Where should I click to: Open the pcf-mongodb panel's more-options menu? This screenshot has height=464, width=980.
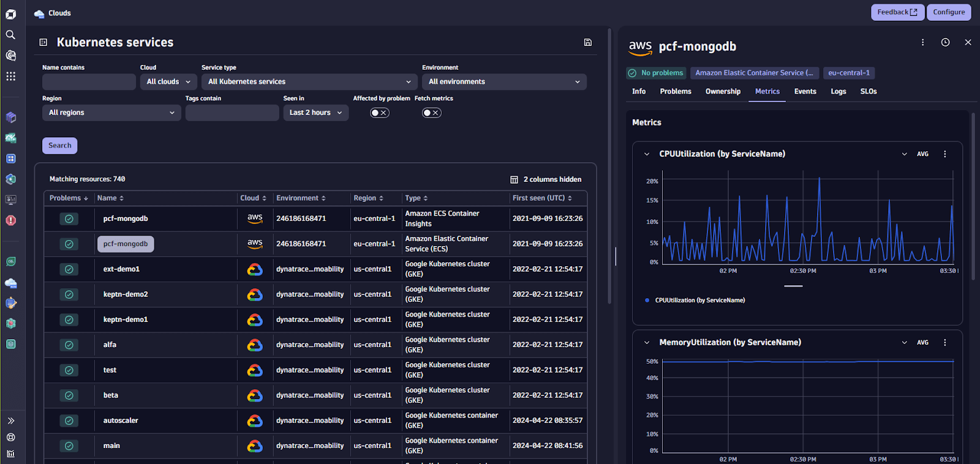pos(922,42)
